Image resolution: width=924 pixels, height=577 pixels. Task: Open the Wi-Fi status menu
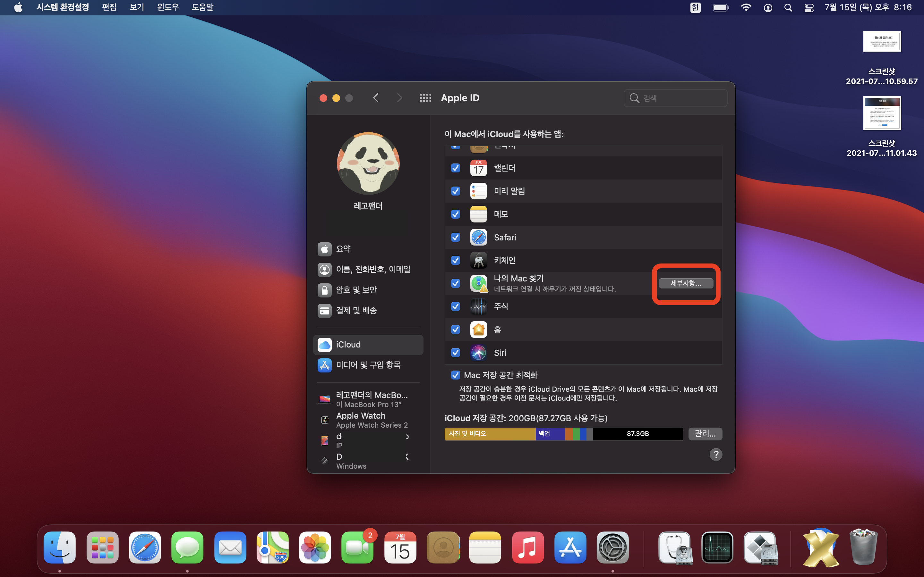tap(746, 8)
